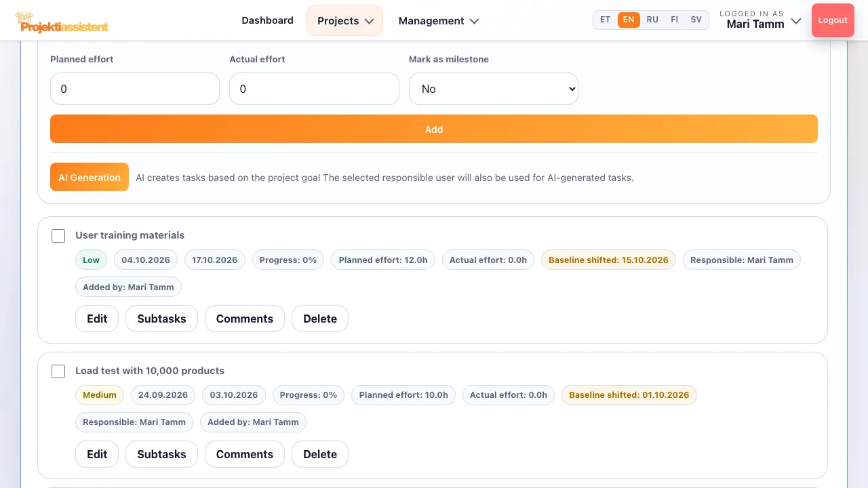Delete the User training materials task
This screenshot has width=868, height=488.
(x=320, y=319)
